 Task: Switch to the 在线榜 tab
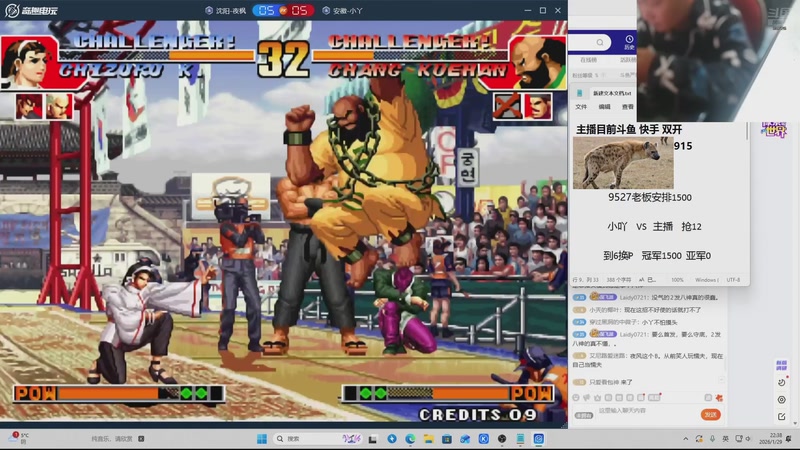(x=588, y=60)
